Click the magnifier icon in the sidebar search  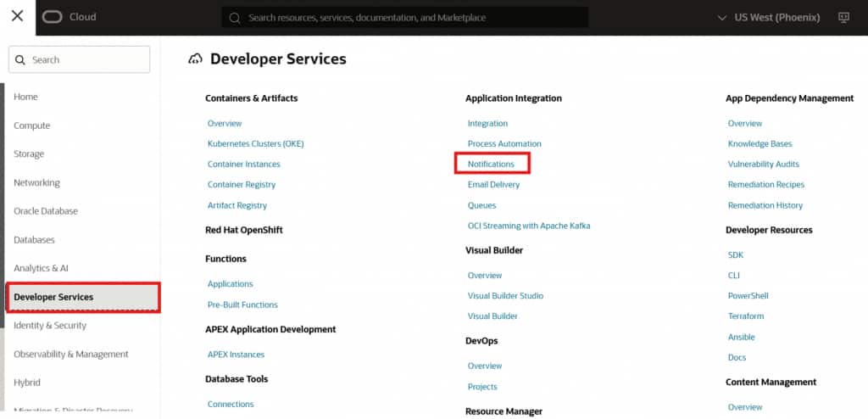[x=22, y=60]
